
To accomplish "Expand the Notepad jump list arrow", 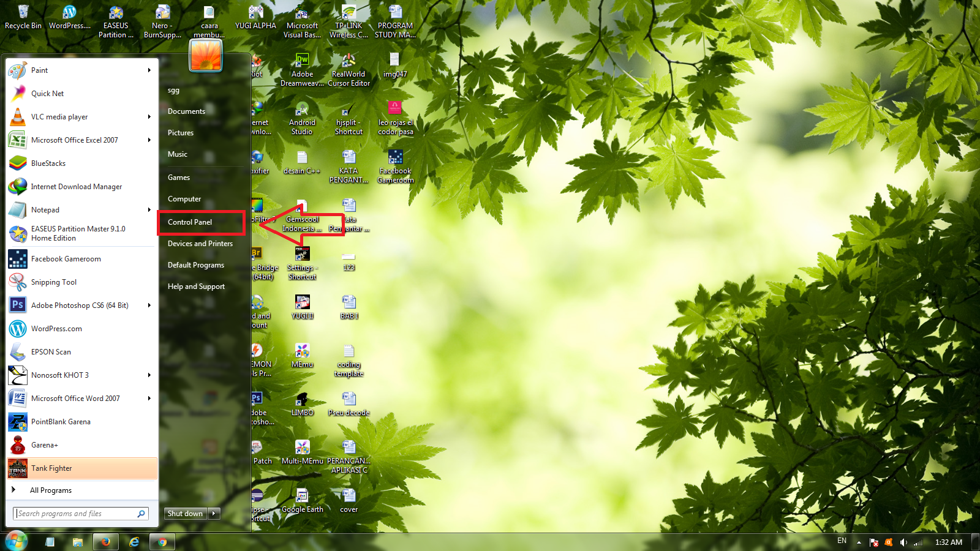I will [149, 210].
